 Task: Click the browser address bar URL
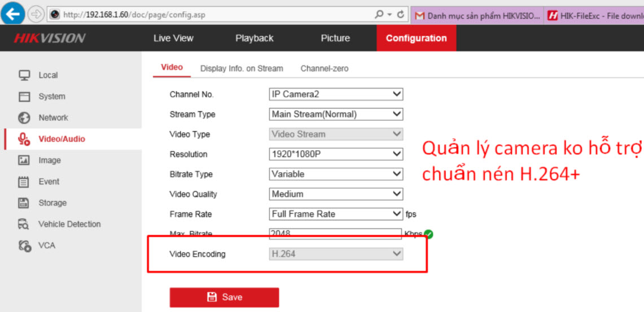click(134, 15)
